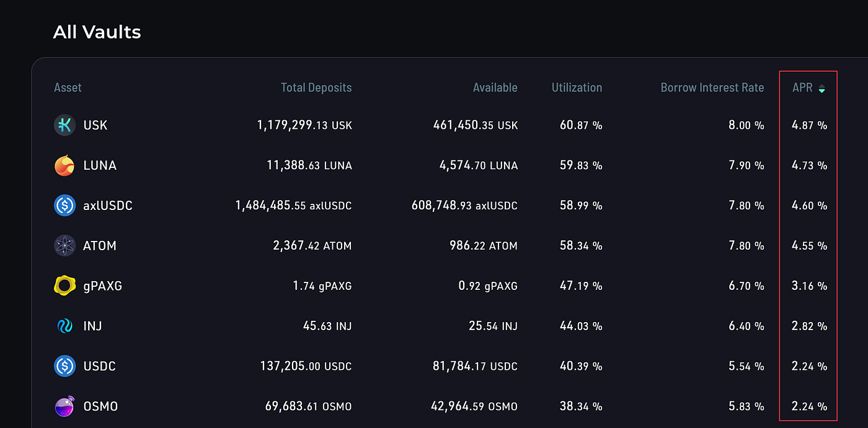Click available 25.54 INJ value
This screenshot has height=428, width=868.
(x=494, y=326)
